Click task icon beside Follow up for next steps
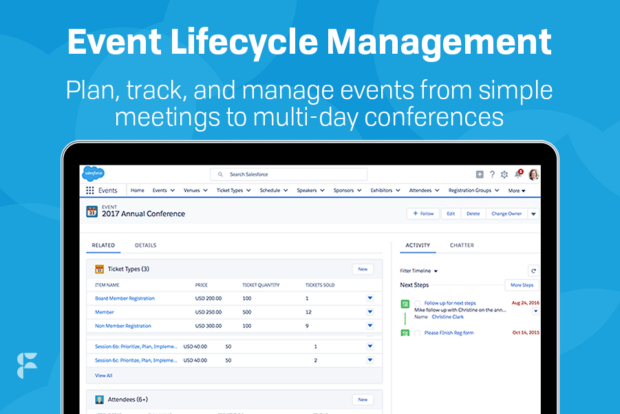Viewport: 620px width, 414px height. tap(405, 304)
